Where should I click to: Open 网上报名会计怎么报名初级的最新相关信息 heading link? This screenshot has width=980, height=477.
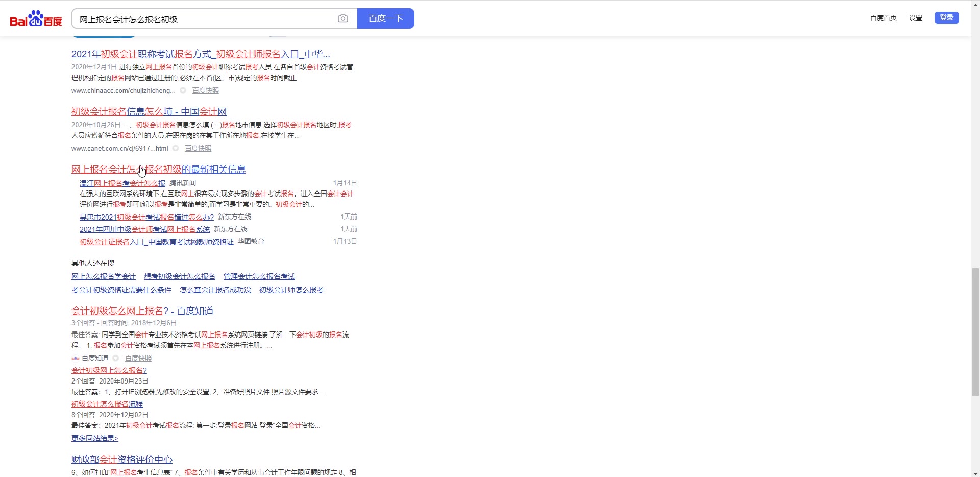tap(159, 170)
